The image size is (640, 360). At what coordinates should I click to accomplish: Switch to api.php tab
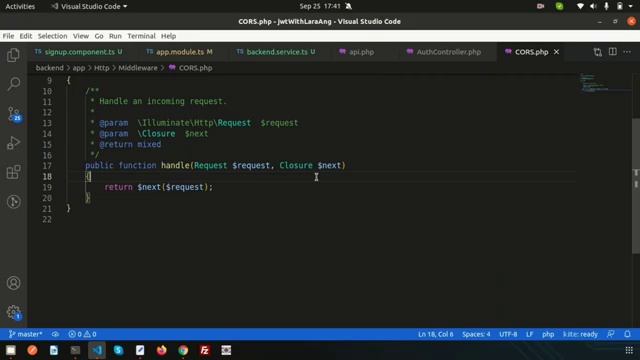click(x=361, y=52)
